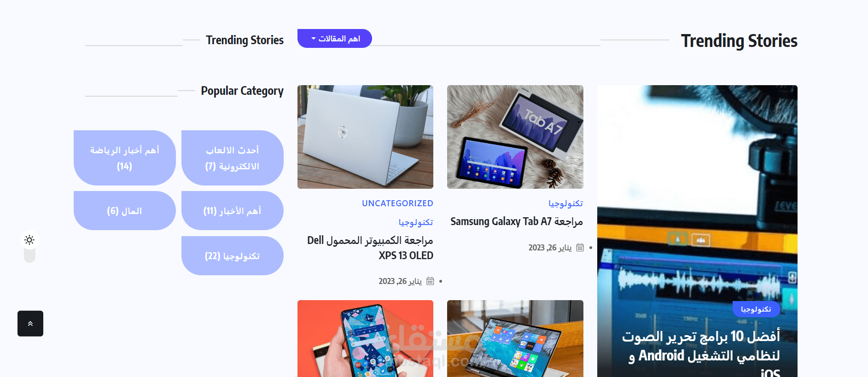
Task: Click the scroll-to-top double chevron button
Action: coord(30,324)
